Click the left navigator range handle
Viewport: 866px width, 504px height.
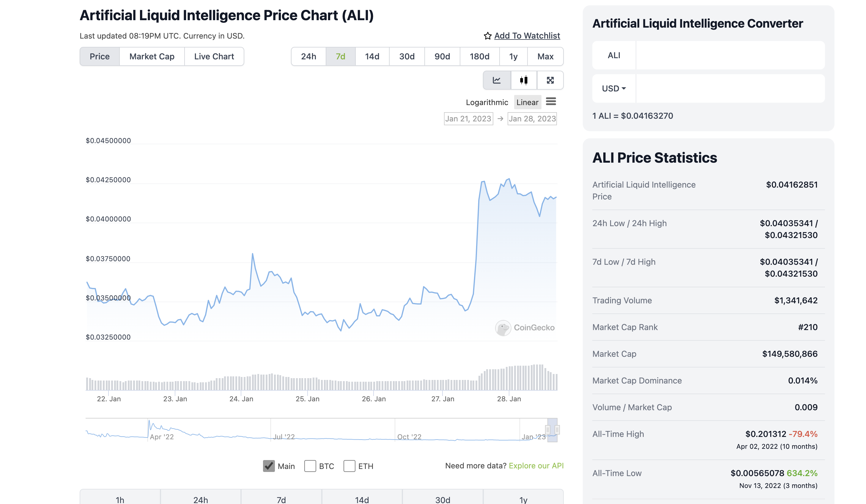tap(548, 429)
